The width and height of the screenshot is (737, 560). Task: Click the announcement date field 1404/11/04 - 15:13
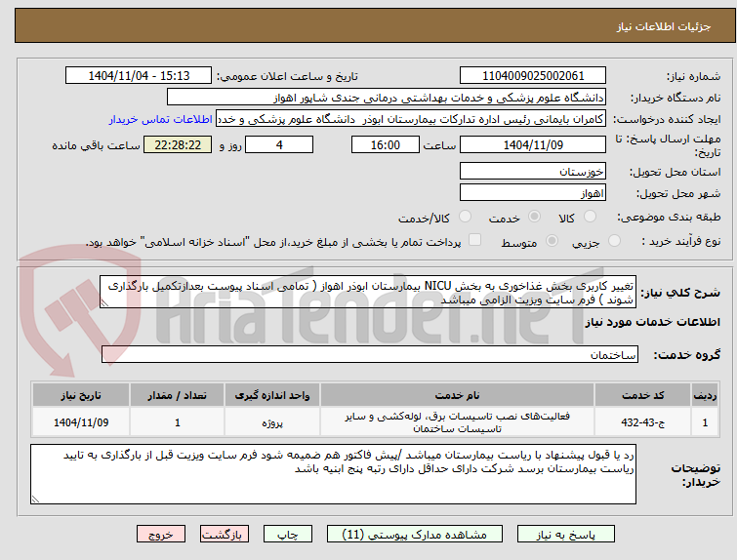(x=139, y=76)
